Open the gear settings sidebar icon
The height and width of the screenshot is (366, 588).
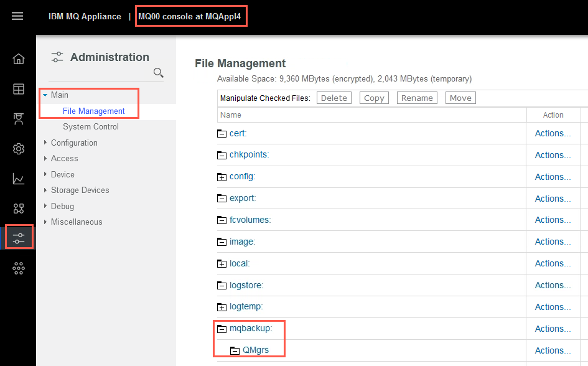tap(19, 149)
